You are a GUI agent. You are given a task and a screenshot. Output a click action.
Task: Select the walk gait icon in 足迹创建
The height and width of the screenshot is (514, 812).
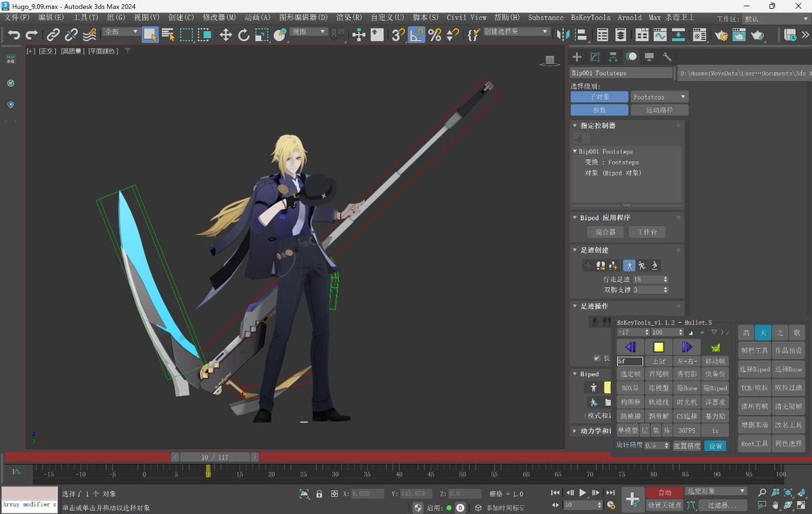[x=629, y=265]
